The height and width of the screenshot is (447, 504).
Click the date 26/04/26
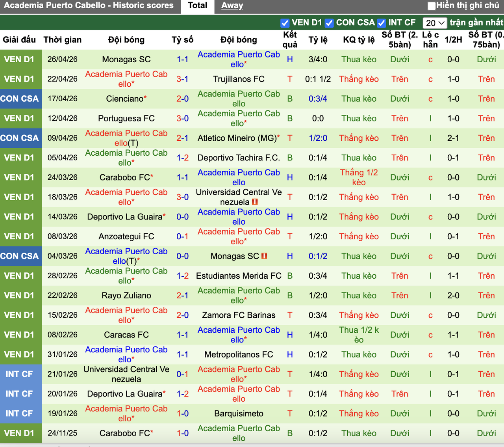pyautogui.click(x=63, y=60)
